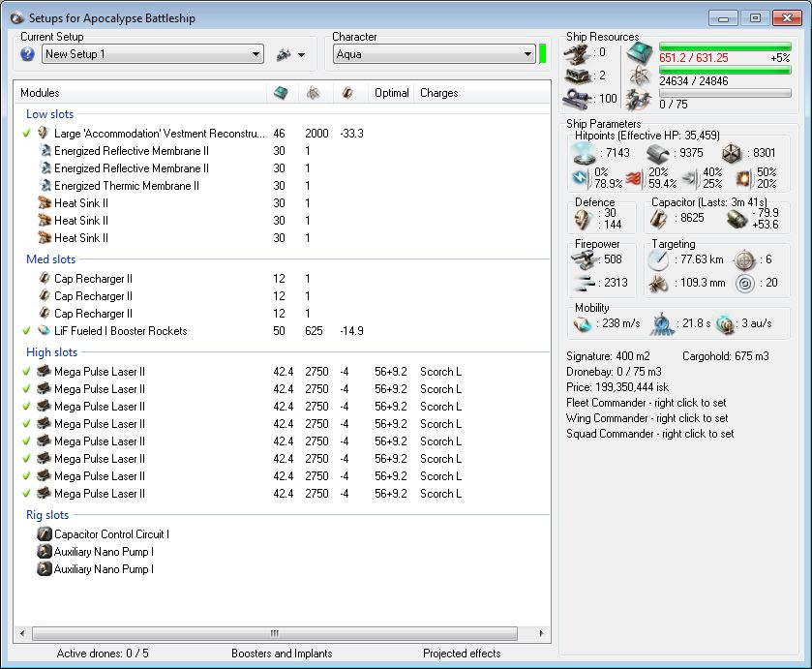Click the first Auxiliary Nano Pump I icon
Viewport: 812px width, 669px height.
[45, 551]
